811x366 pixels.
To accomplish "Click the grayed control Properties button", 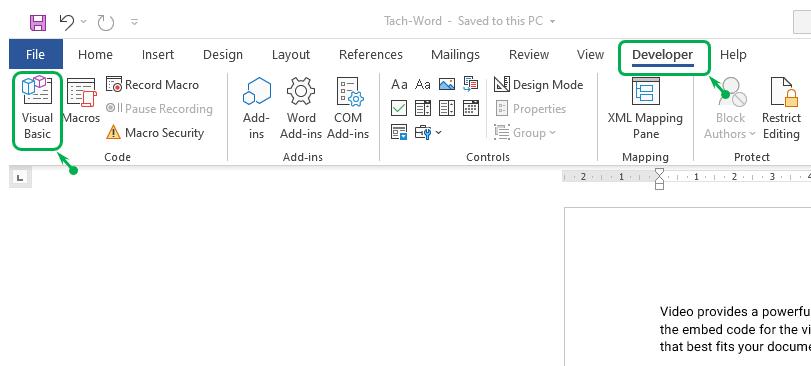I will 530,109.
